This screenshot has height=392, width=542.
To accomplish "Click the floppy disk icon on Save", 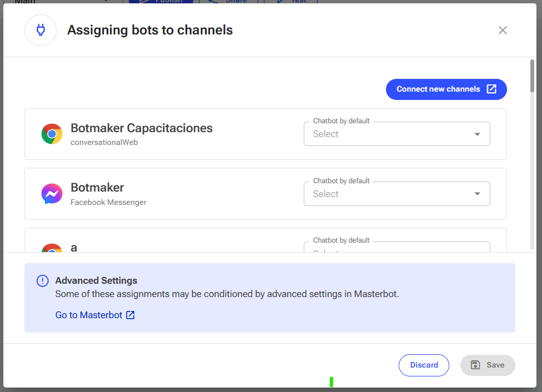I will click(475, 365).
